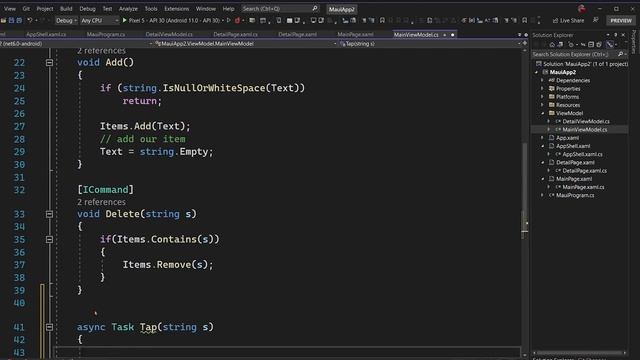Click the green Start Debugging play icon
This screenshot has width=640, height=360.
coord(125,20)
